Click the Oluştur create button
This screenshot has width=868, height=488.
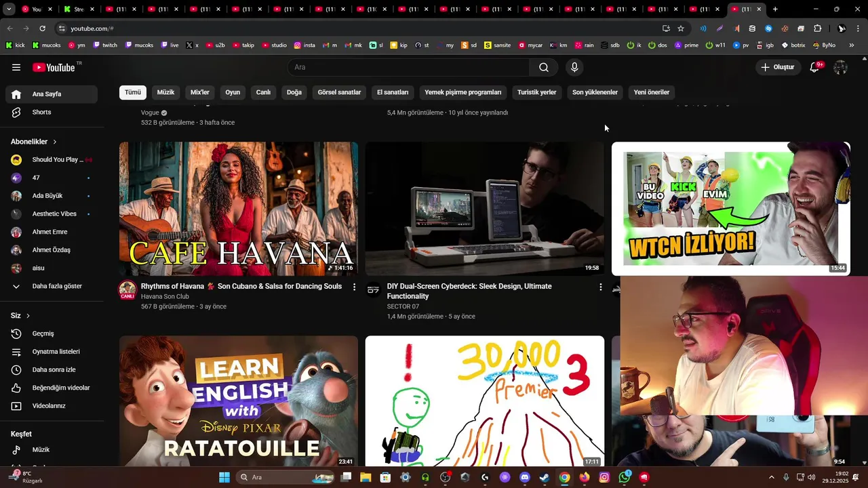pyautogui.click(x=777, y=67)
